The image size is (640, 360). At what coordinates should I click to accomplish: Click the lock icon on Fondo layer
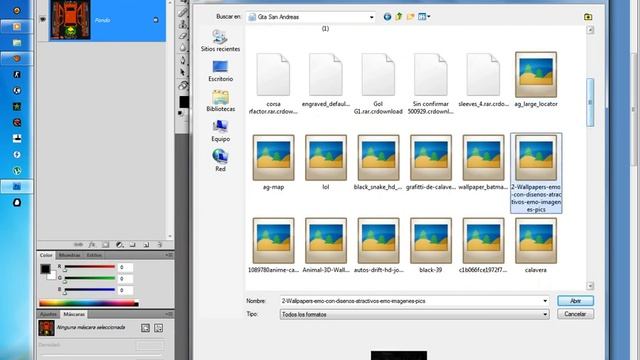coord(156,20)
